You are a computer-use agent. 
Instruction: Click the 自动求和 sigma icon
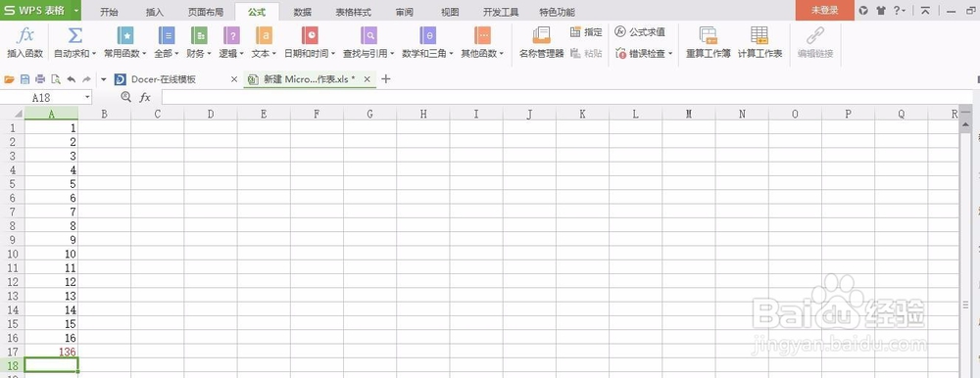coord(75,35)
